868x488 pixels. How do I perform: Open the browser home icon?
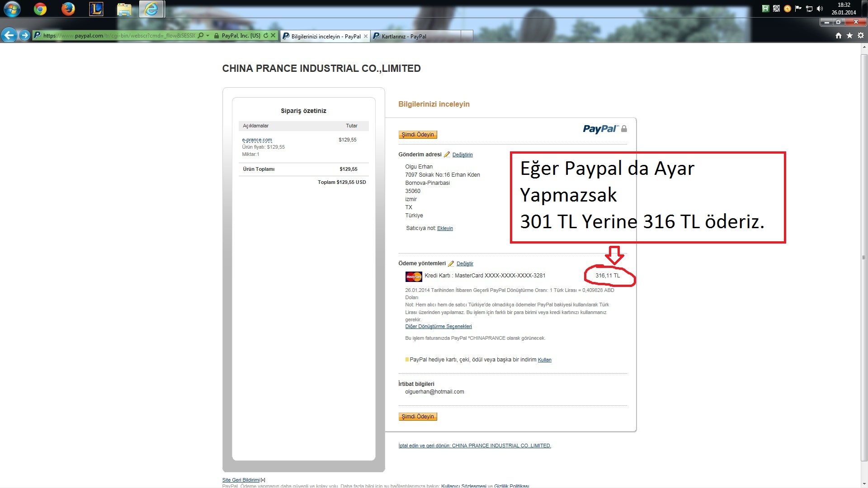839,36
